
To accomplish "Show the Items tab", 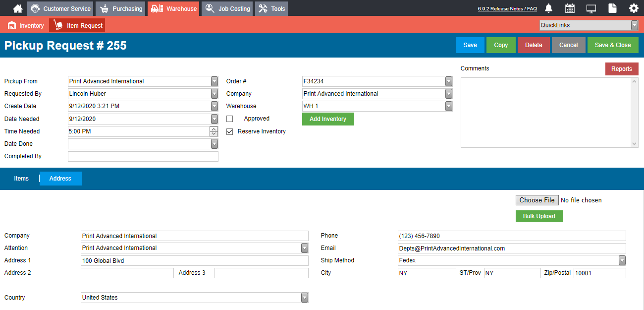I will (21, 179).
